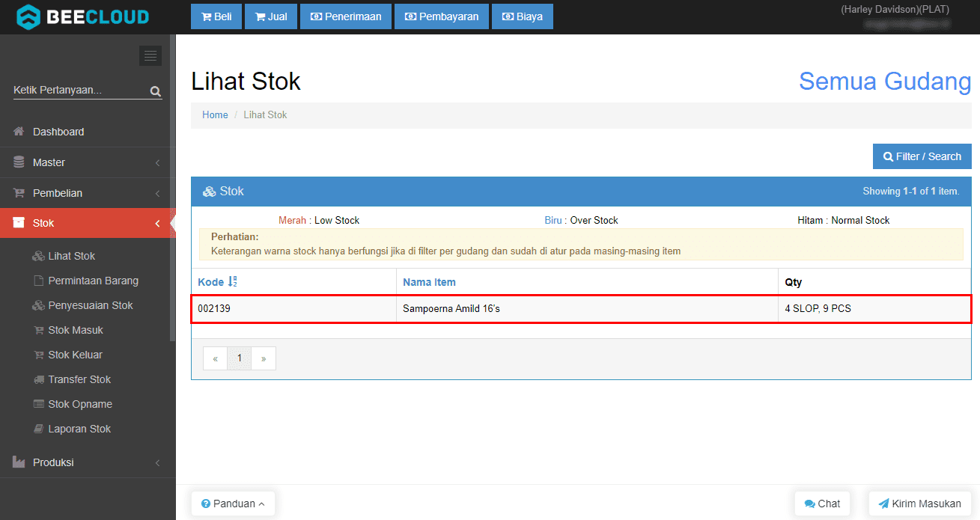Open the Chat button
Viewport: 980px width, 520px height.
[822, 504]
